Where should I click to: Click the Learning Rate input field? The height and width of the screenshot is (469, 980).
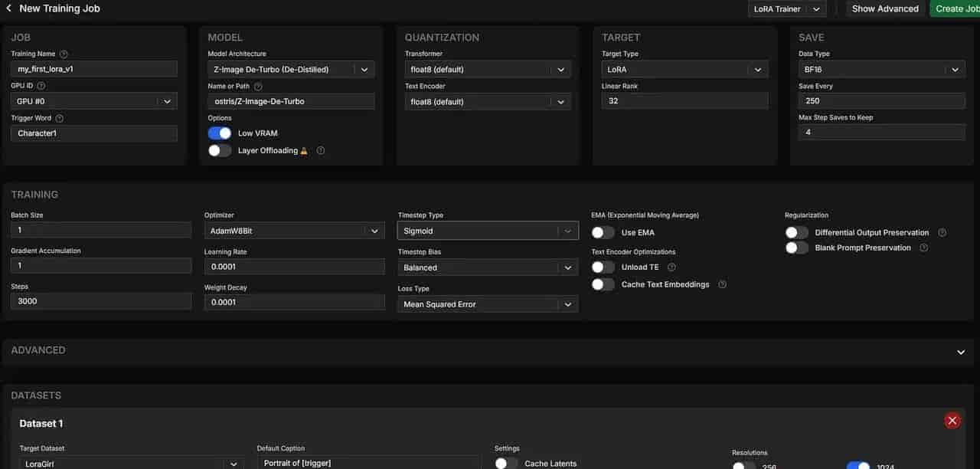click(294, 267)
